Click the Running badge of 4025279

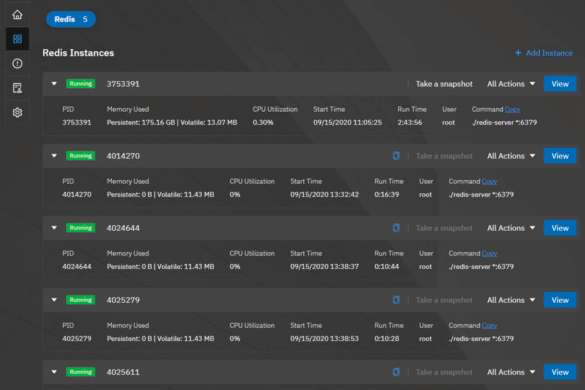click(x=81, y=300)
